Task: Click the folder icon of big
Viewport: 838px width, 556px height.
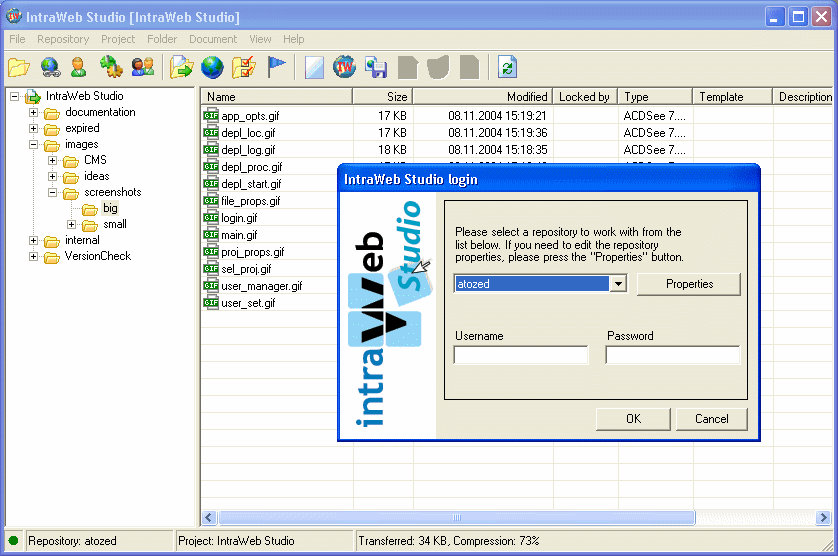Action: pos(90,209)
